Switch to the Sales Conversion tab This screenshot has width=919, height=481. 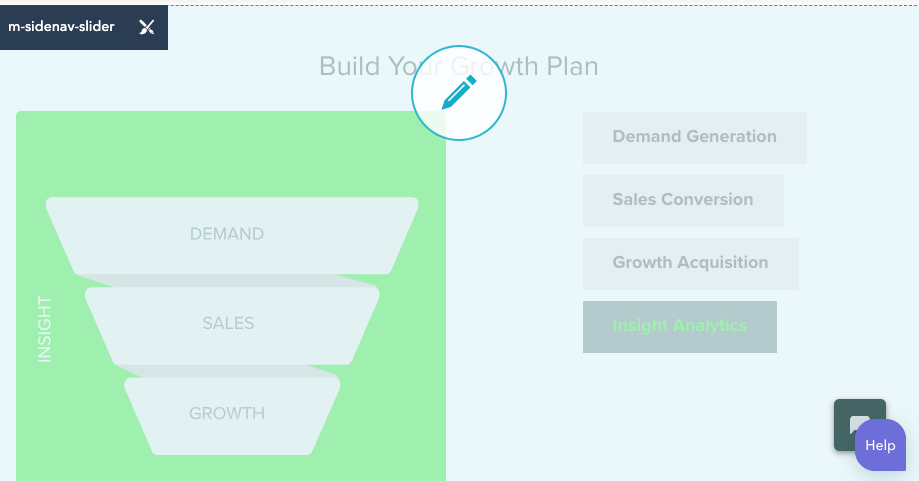click(683, 201)
